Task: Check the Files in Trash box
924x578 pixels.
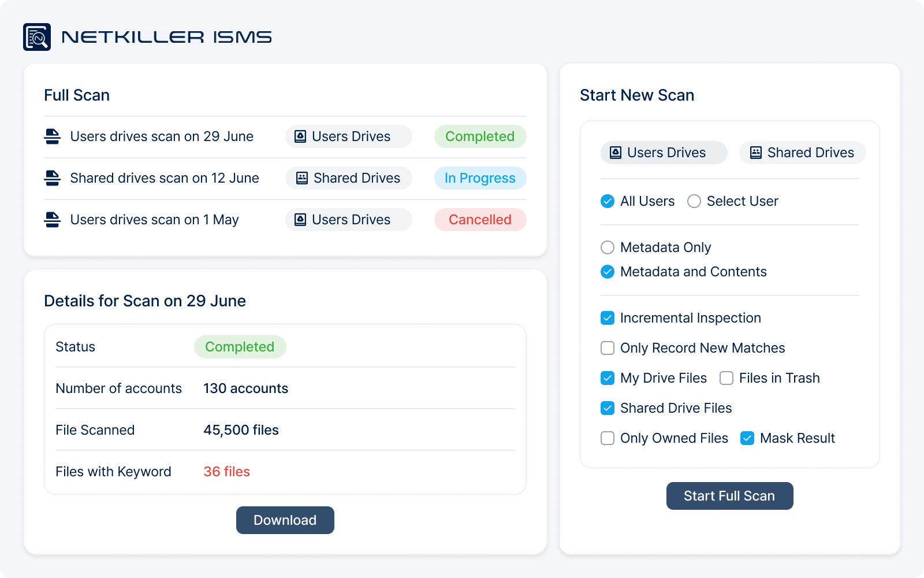Action: tap(726, 378)
